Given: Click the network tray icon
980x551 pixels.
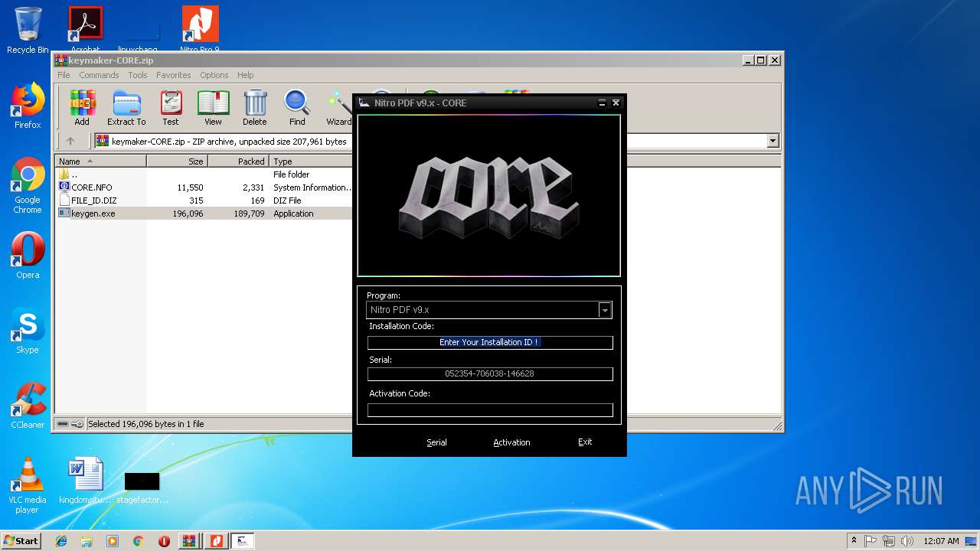Looking at the screenshot, I should [889, 541].
